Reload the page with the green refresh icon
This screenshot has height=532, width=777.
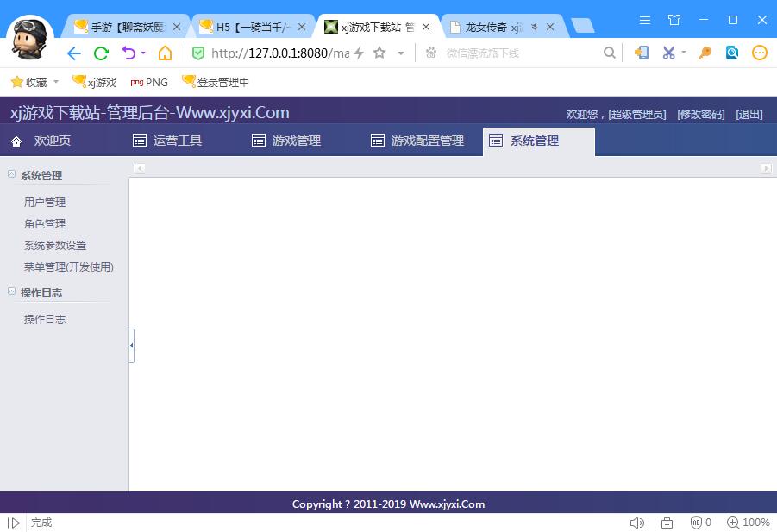pyautogui.click(x=101, y=53)
